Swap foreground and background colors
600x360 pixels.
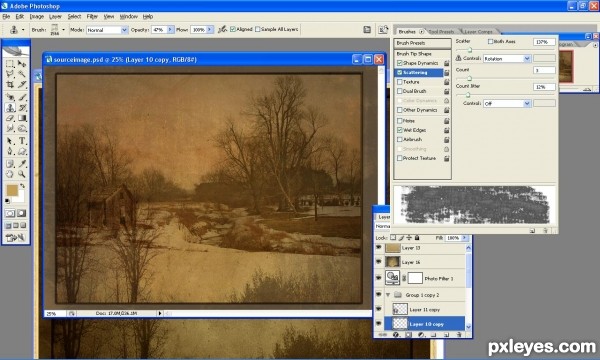pyautogui.click(x=23, y=186)
